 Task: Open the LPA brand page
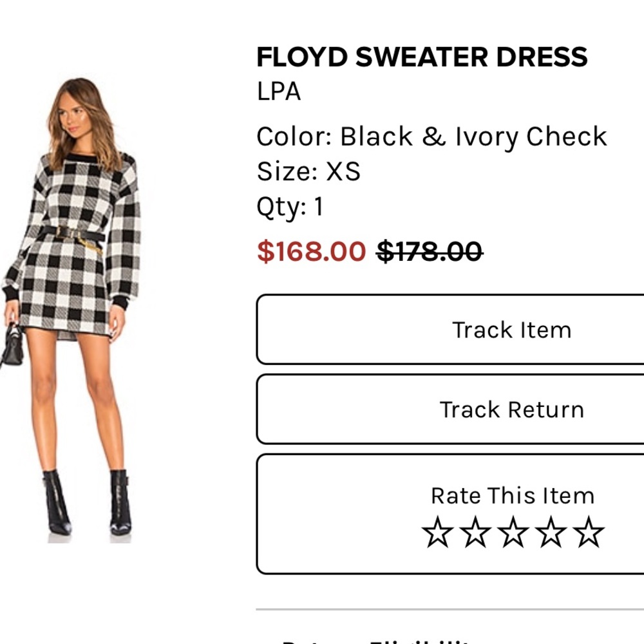(x=278, y=92)
